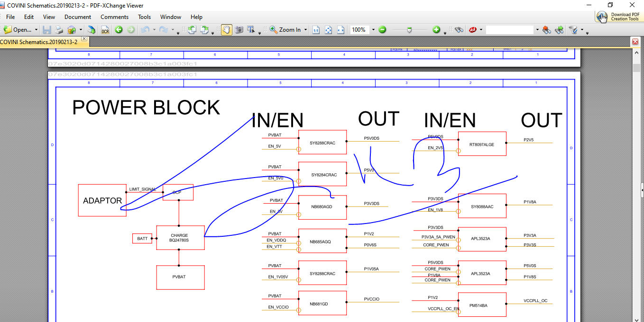Click the Fit Page icon
The height and width of the screenshot is (322, 644).
[x=328, y=30]
